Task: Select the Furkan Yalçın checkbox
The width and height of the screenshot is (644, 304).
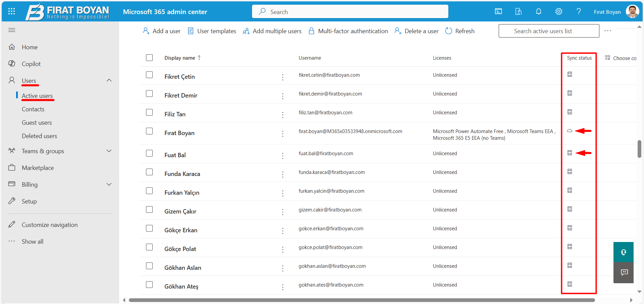Action: pos(149,191)
